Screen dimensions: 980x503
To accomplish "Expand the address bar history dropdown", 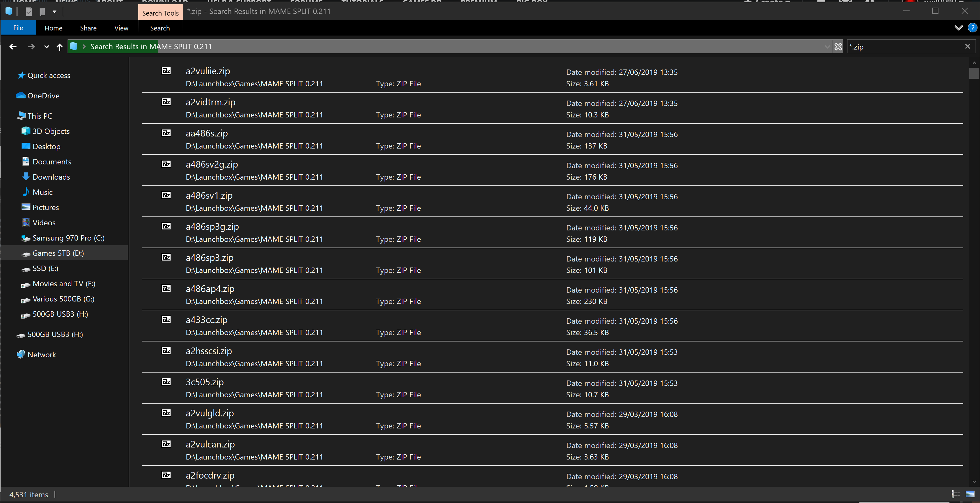I will 827,46.
